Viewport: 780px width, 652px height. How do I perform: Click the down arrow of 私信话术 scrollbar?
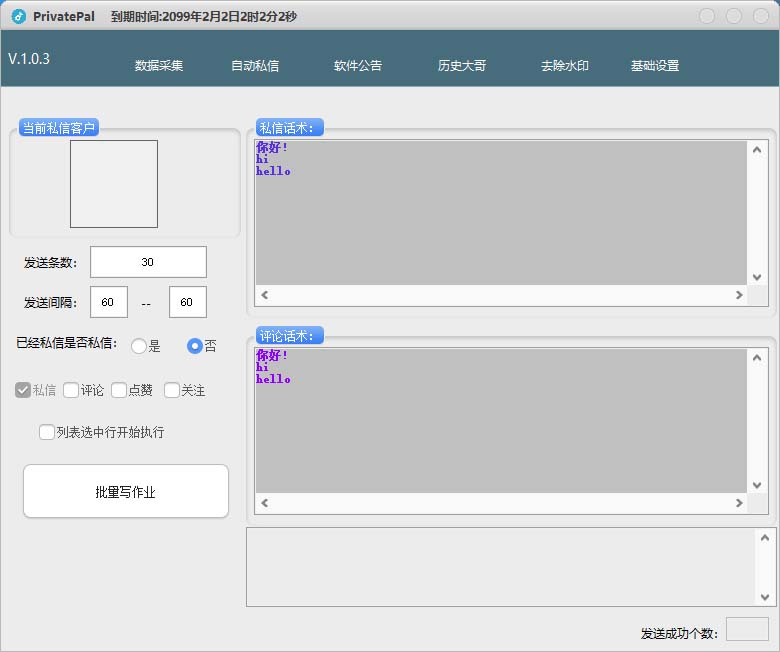757,277
